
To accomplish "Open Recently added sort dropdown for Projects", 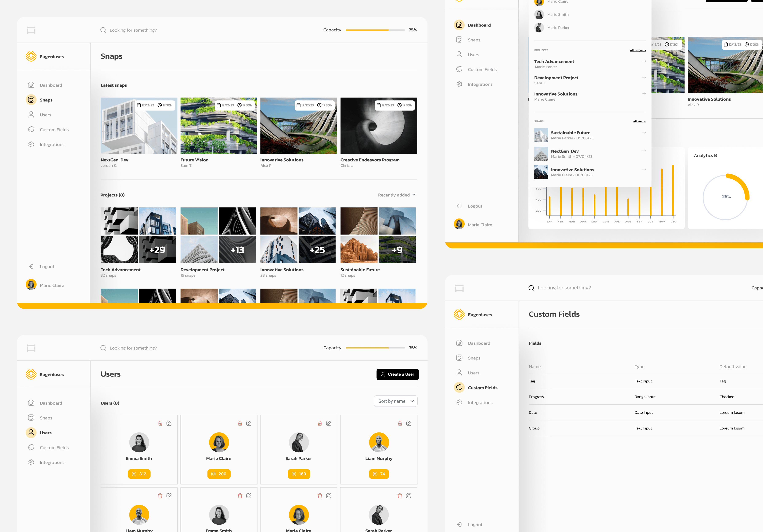I will click(x=397, y=195).
